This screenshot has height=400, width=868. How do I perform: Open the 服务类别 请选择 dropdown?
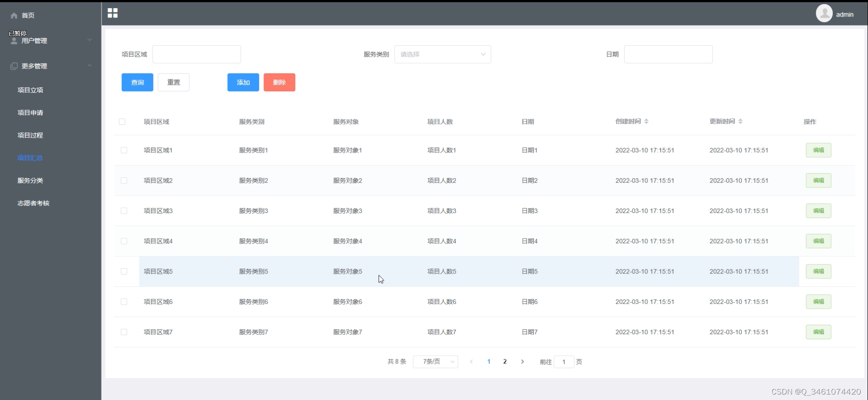[x=443, y=54]
